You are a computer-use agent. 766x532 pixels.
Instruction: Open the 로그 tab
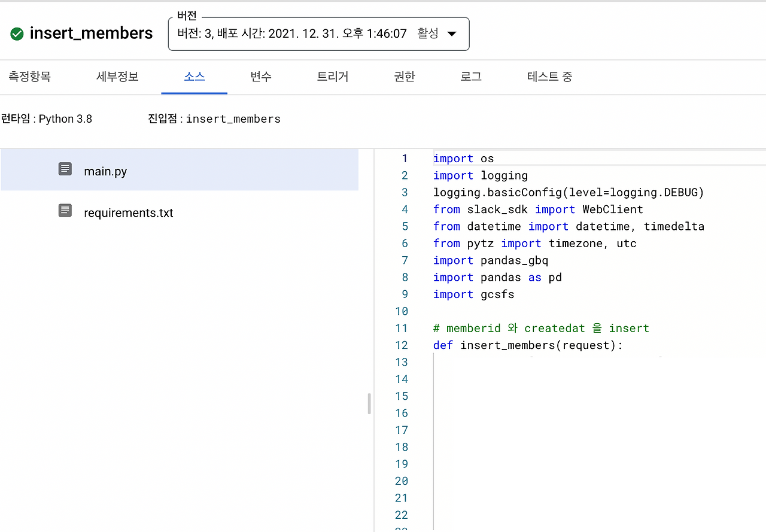tap(471, 77)
